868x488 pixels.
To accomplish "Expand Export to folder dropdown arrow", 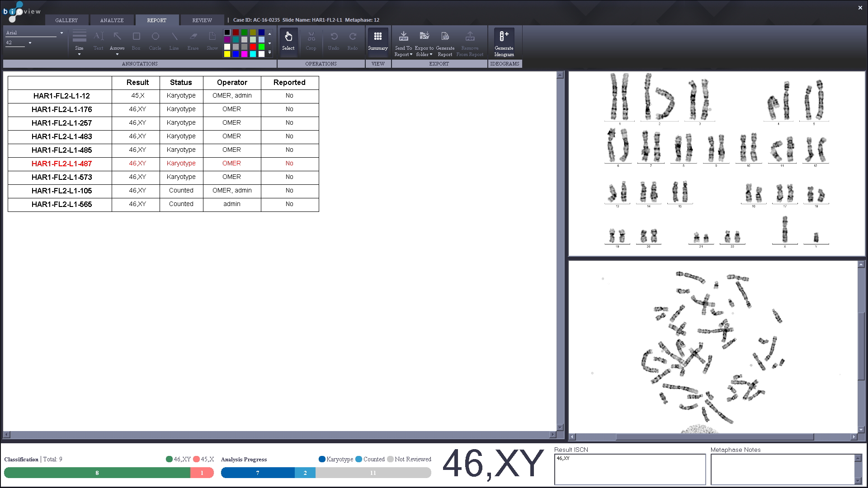I will (431, 55).
